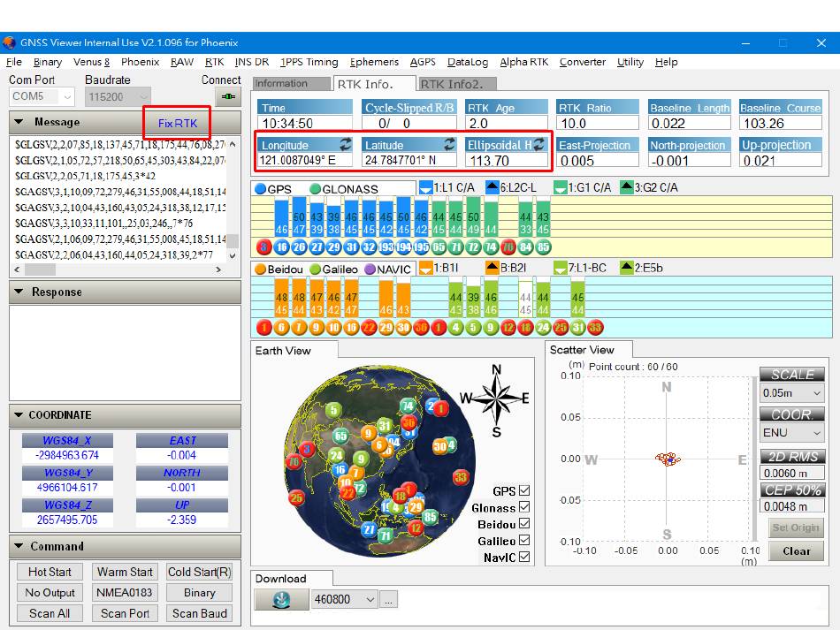
Task: Click the Scan All button
Action: [x=50, y=613]
